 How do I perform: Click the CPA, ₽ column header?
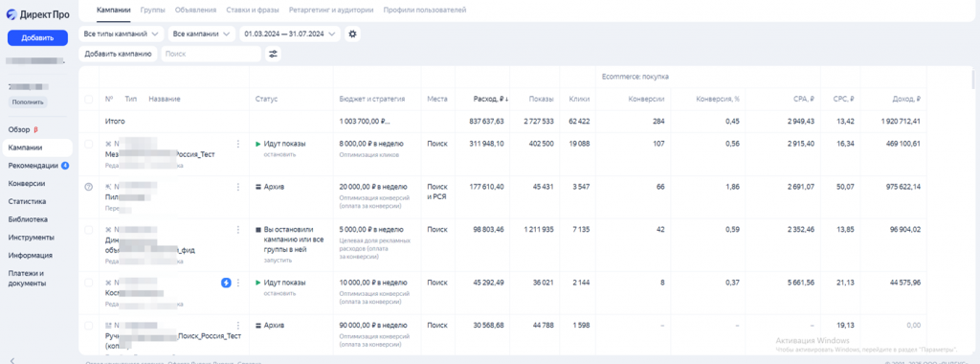pyautogui.click(x=803, y=100)
